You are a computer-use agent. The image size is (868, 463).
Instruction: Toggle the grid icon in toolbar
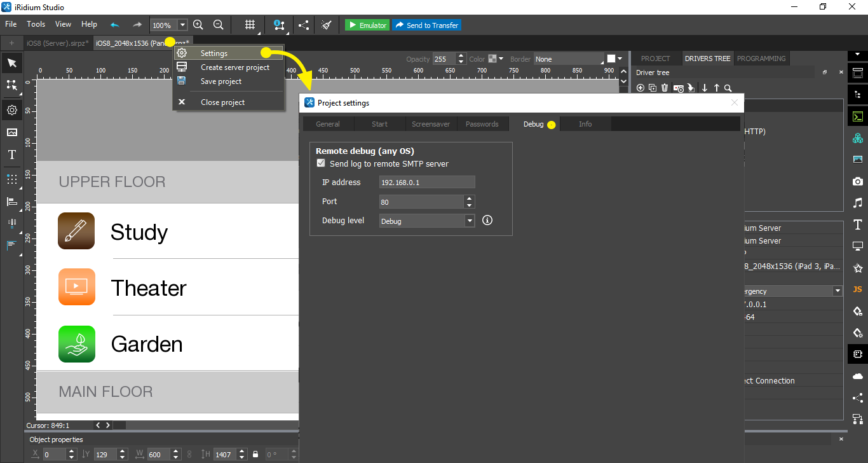[250, 25]
